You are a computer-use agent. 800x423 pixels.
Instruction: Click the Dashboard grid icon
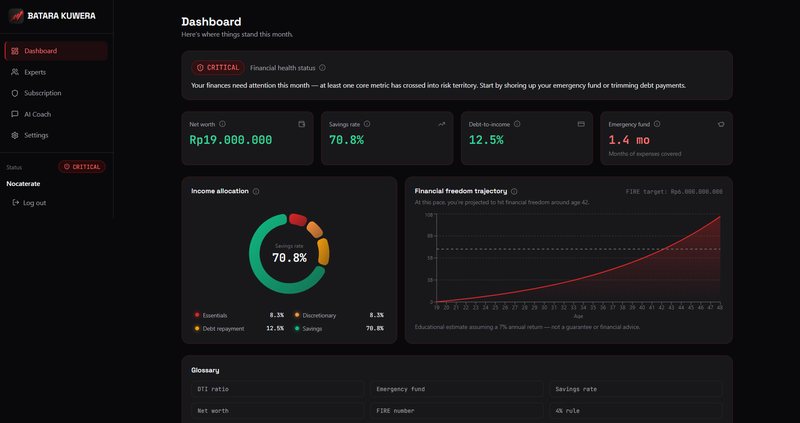pyautogui.click(x=15, y=51)
